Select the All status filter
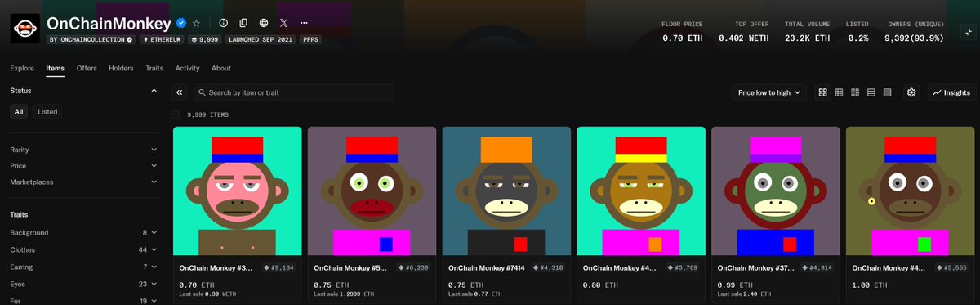Image resolution: width=980 pixels, height=305 pixels. (x=19, y=111)
